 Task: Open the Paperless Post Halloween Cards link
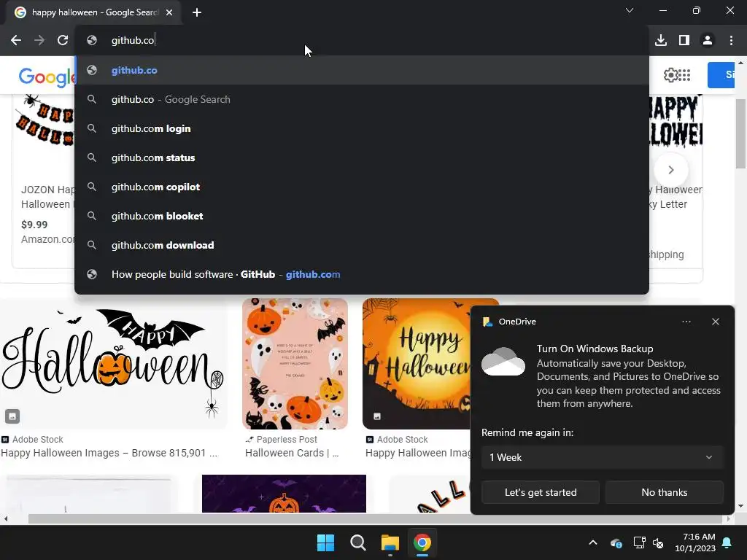tap(292, 453)
